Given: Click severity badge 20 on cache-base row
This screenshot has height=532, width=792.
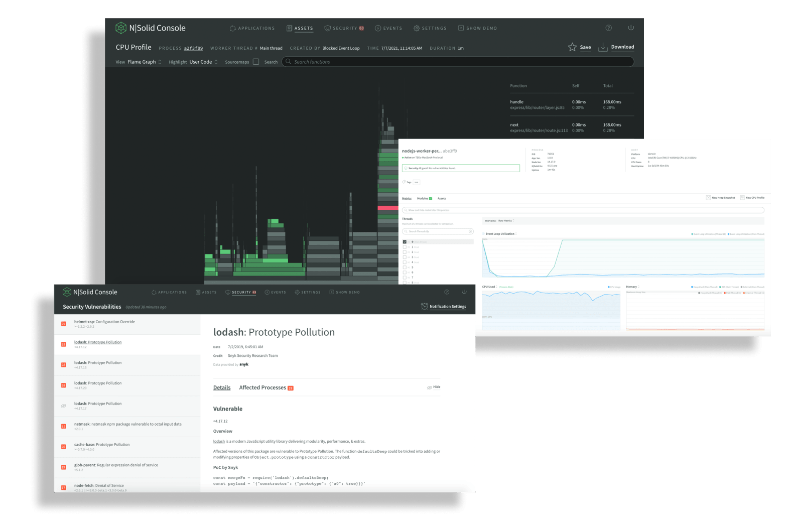Looking at the screenshot, I should (63, 447).
